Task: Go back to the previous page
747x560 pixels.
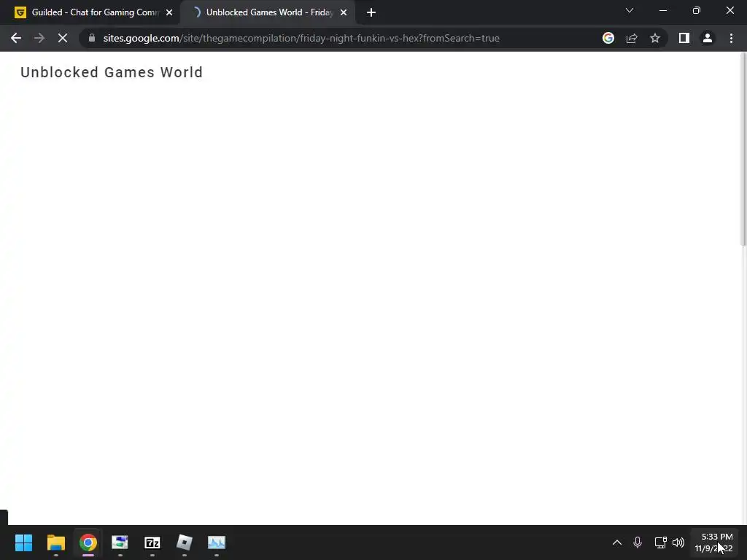Action: (x=16, y=38)
